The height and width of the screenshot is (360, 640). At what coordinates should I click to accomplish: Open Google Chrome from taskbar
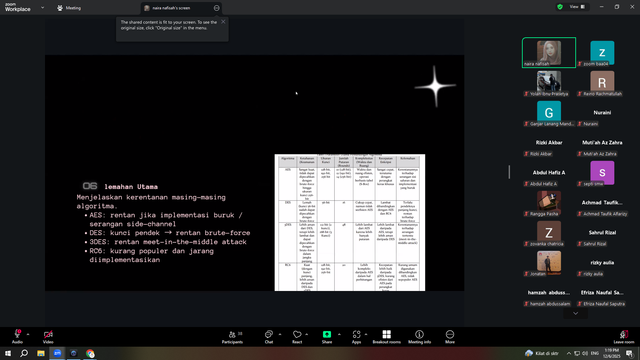90,353
